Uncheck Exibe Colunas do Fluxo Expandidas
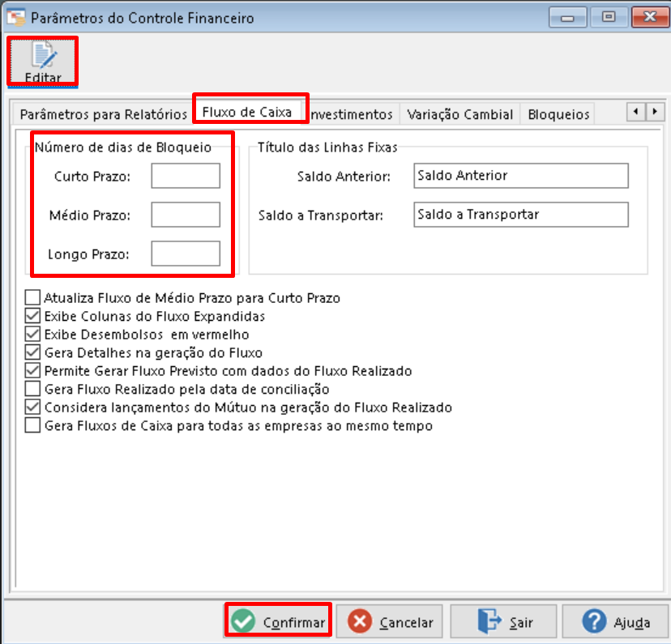This screenshot has width=671, height=644. point(32,316)
